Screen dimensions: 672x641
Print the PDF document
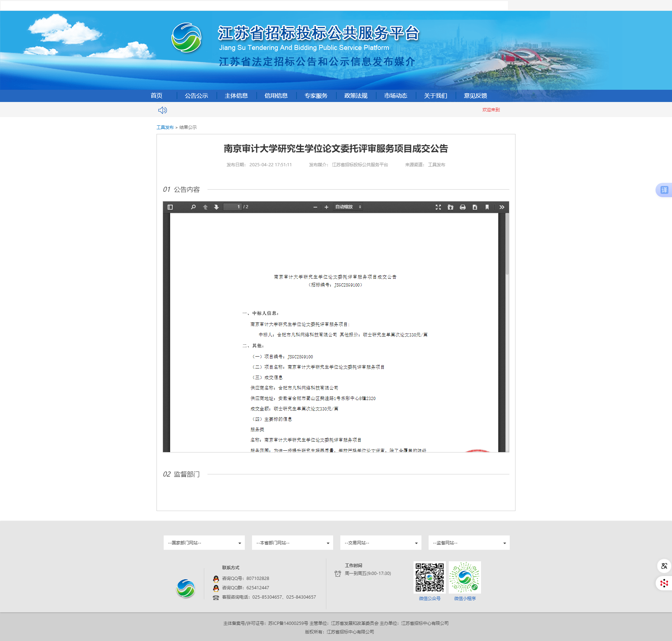(x=463, y=207)
